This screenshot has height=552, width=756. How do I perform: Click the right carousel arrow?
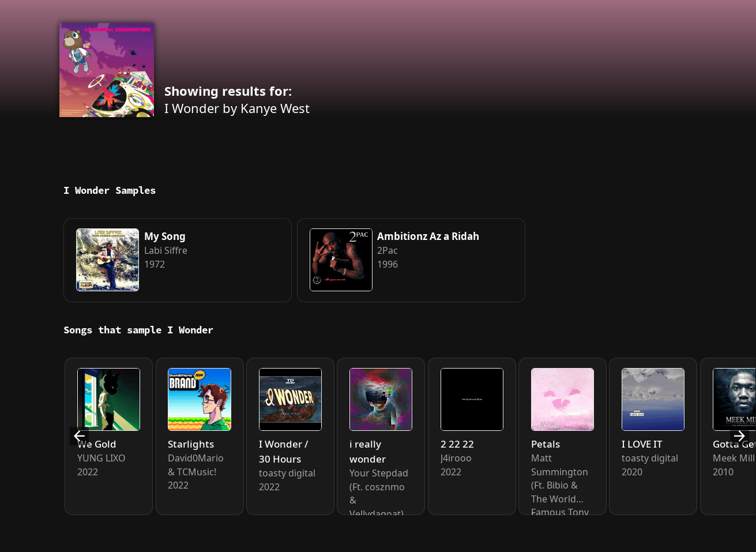(x=739, y=436)
